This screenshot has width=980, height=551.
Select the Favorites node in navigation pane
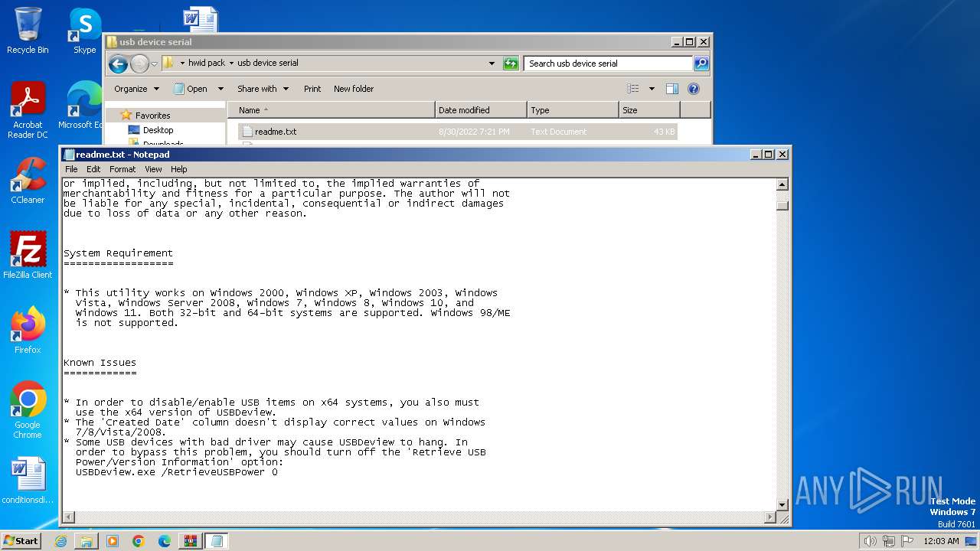pos(152,116)
